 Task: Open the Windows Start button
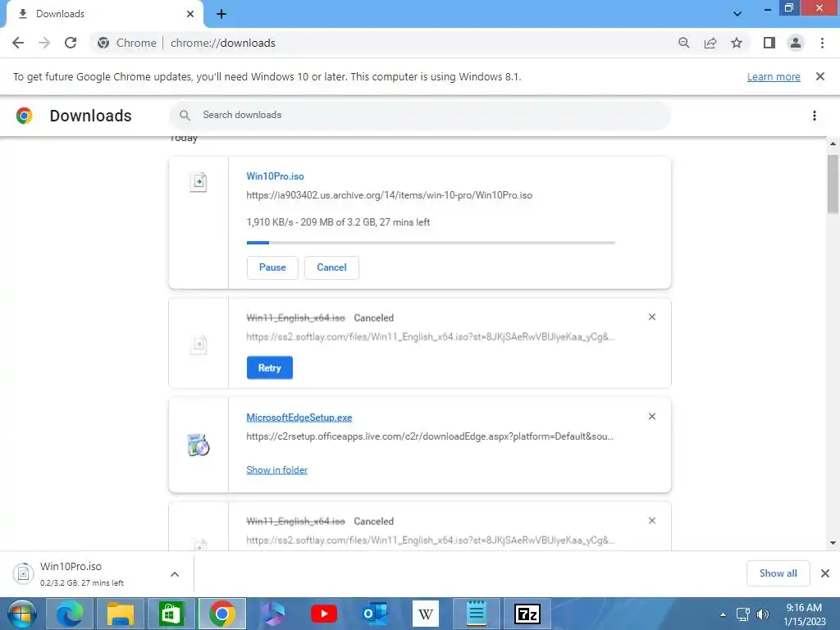(21, 614)
